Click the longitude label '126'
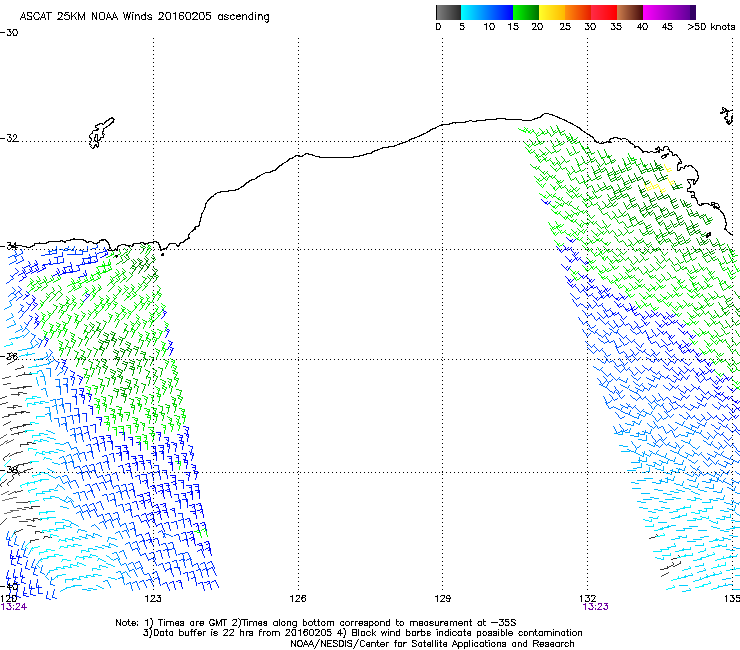This screenshot has width=740, height=650. 298,599
